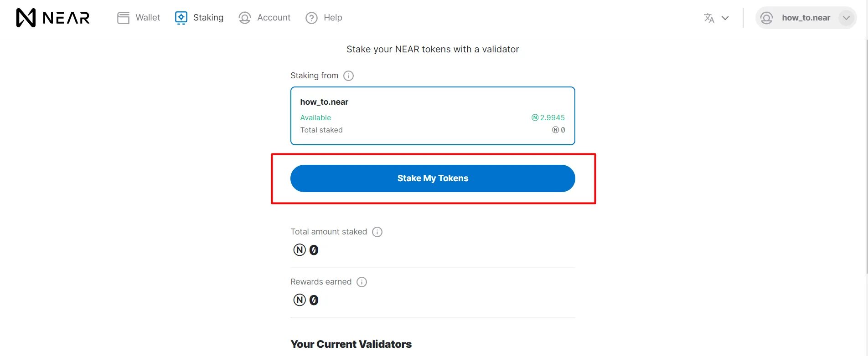Expand the language selector chevron
Screen dimensions: 868x356
point(725,18)
